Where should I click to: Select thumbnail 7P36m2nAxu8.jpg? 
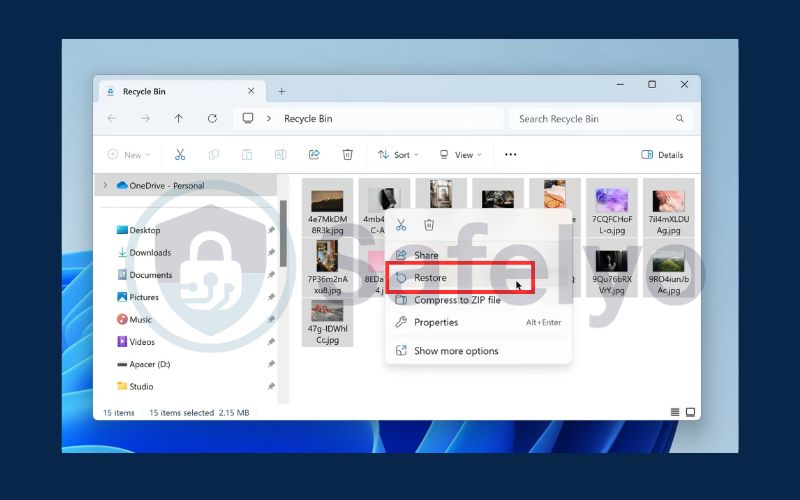click(328, 268)
